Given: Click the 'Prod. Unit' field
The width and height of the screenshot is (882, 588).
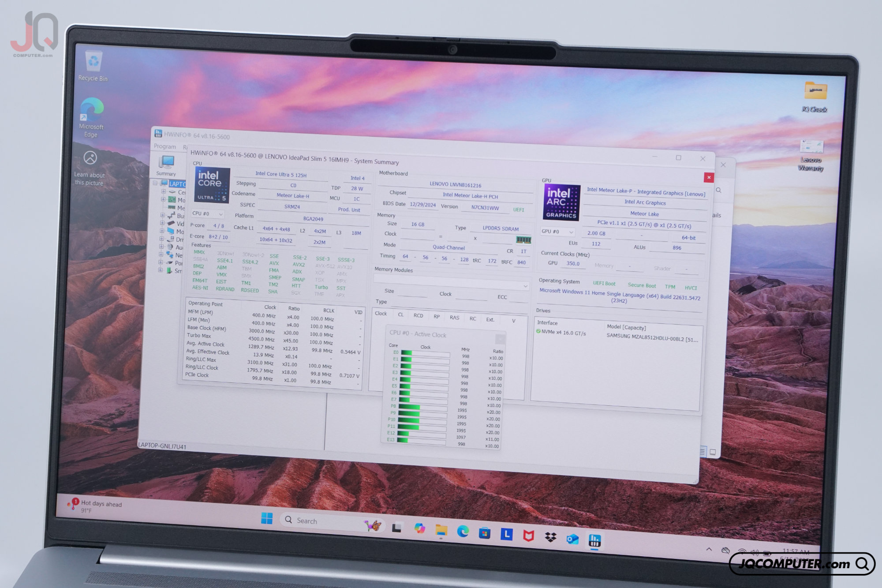Looking at the screenshot, I should [x=349, y=210].
